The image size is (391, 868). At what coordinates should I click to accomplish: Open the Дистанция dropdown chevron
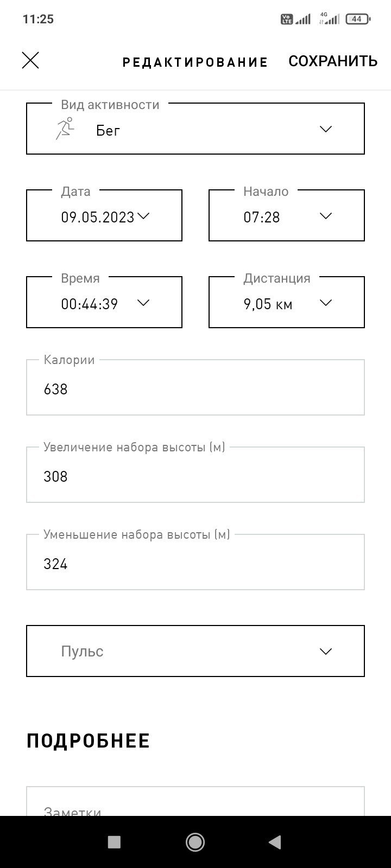[326, 303]
